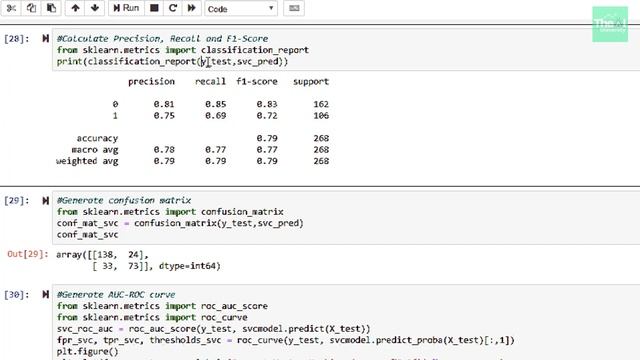The width and height of the screenshot is (640, 360).
Task: Select cell prompt [29]:
Action: click(17, 200)
